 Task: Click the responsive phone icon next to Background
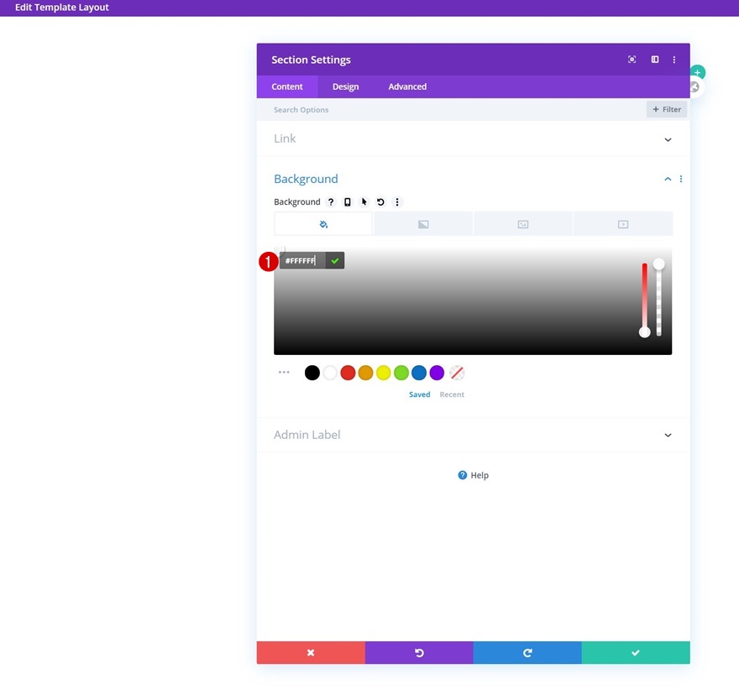348,201
